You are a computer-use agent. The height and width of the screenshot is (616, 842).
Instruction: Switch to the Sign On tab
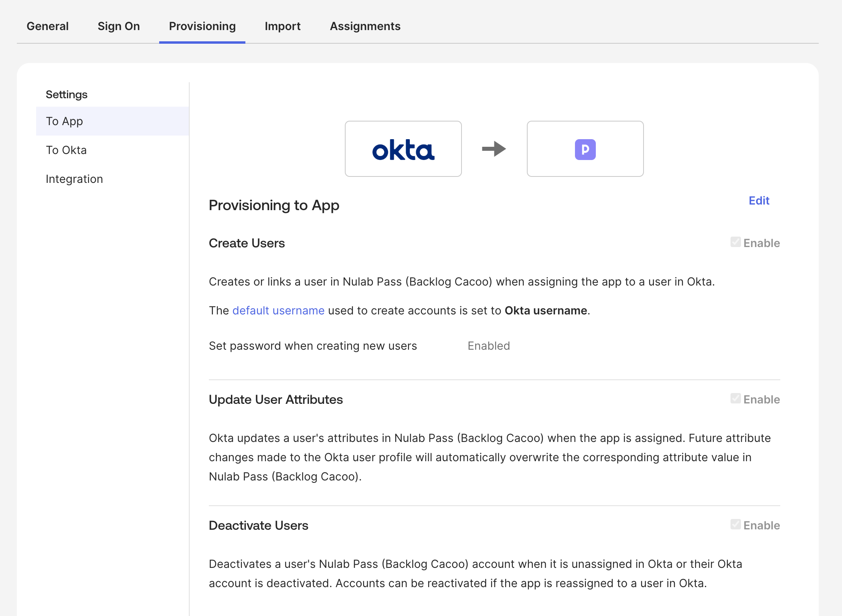119,26
